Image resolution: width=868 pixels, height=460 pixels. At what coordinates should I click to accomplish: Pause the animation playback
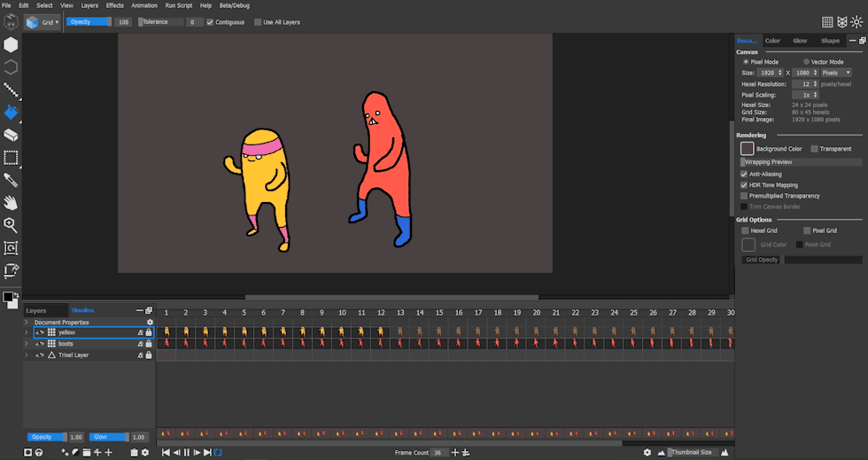(x=186, y=453)
